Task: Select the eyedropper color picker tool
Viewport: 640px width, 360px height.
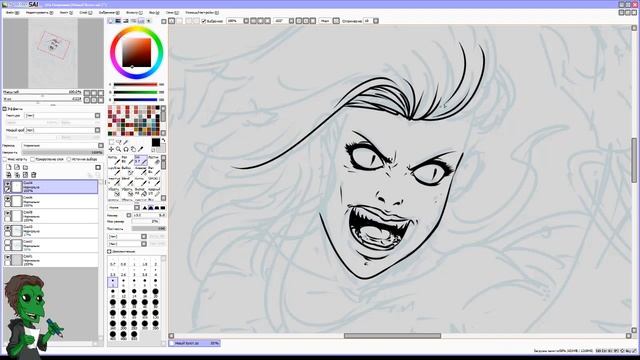Action: (x=141, y=149)
